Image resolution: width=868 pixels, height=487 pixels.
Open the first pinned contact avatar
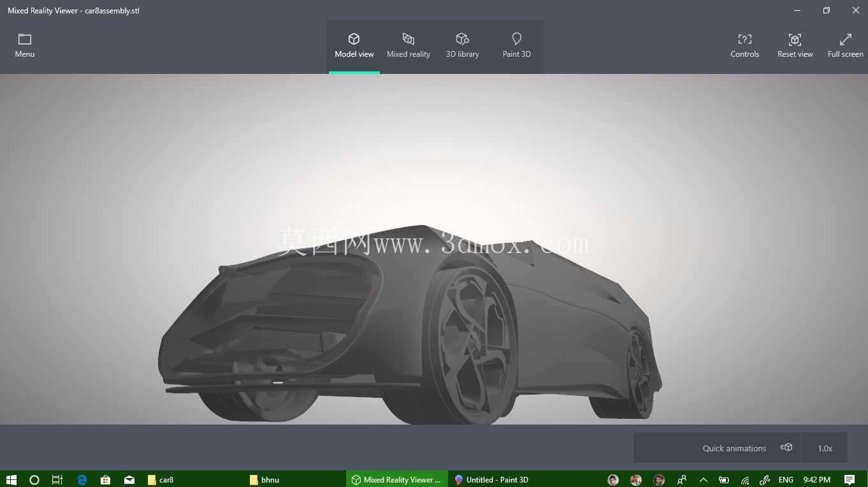point(613,479)
